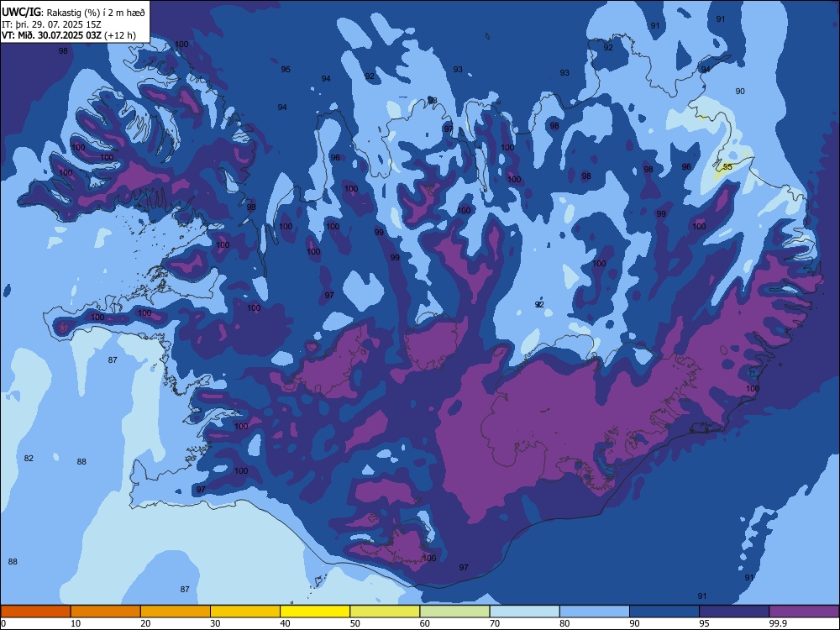Viewport: 840px width, 630px height.
Task: Click the 10–20 orange legend swatch
Action: tap(106, 612)
